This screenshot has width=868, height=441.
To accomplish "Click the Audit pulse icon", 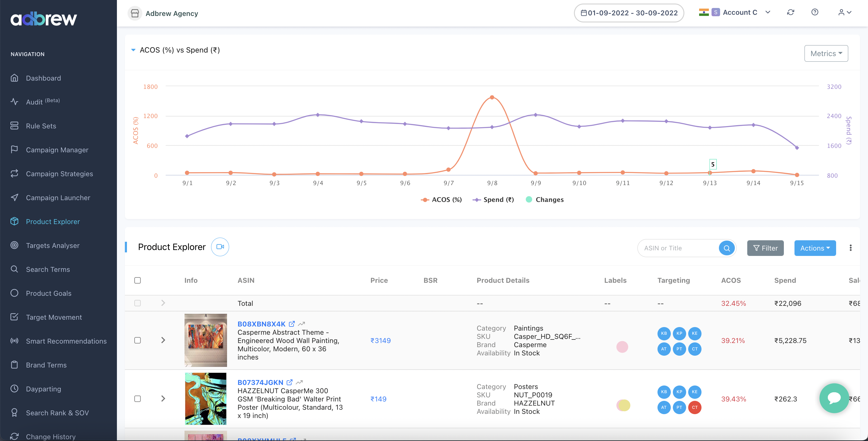I will coord(14,102).
